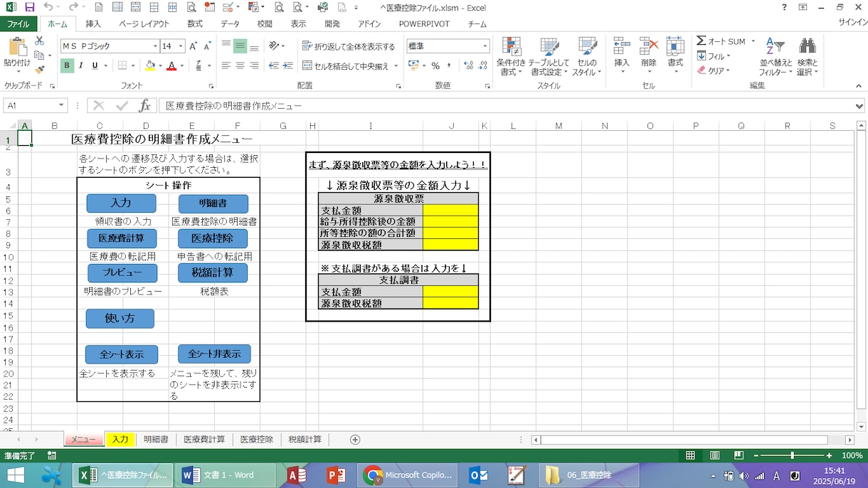Image resolution: width=868 pixels, height=488 pixels.
Task: Switch to Page Layout view in status bar
Action: tap(715, 455)
